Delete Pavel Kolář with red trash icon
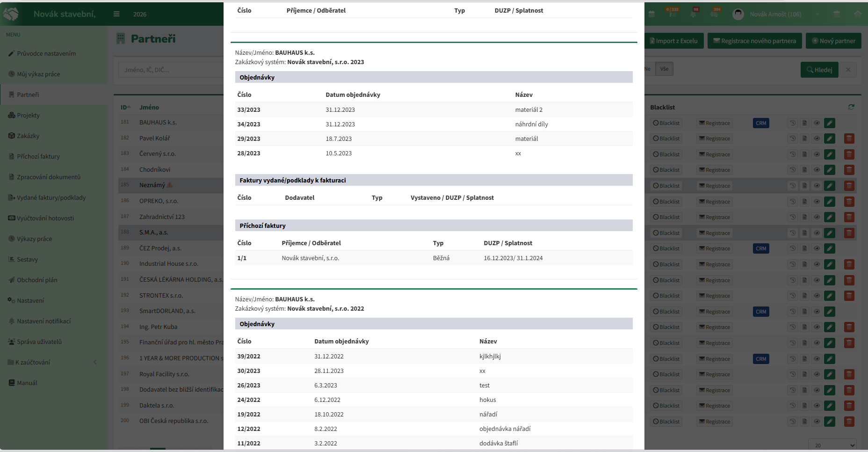The height and width of the screenshot is (452, 868). (x=849, y=139)
